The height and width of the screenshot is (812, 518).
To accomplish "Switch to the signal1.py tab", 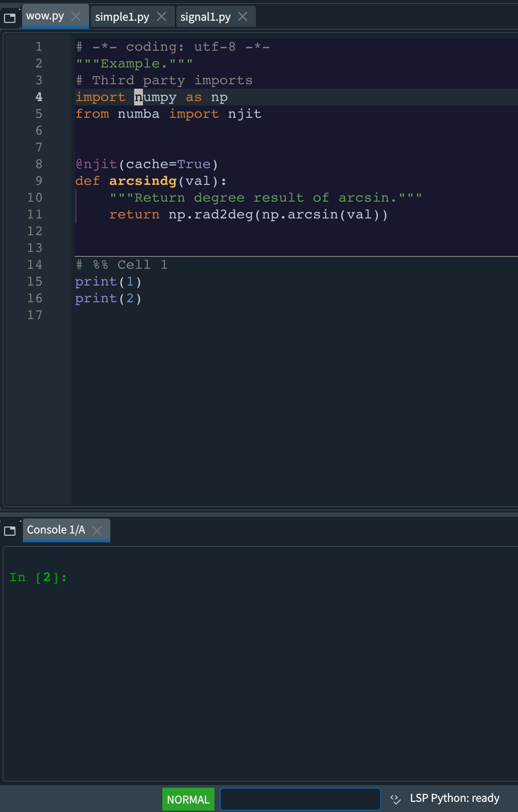I will point(205,17).
